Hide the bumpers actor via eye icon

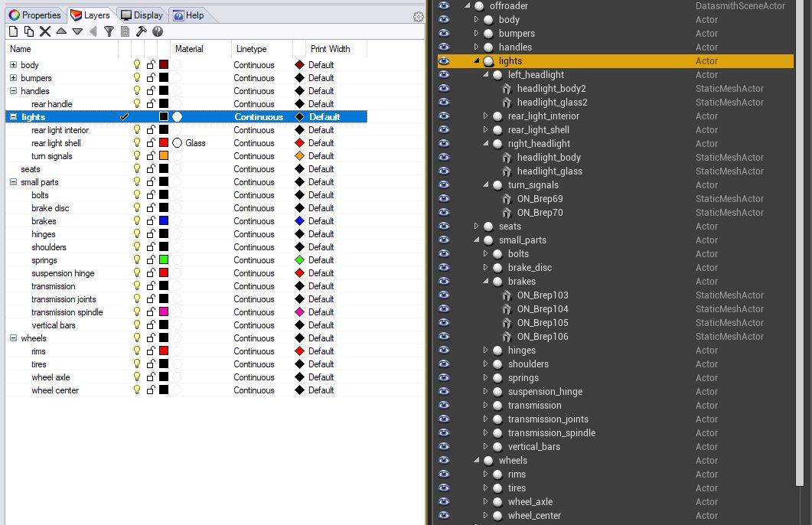coord(444,34)
